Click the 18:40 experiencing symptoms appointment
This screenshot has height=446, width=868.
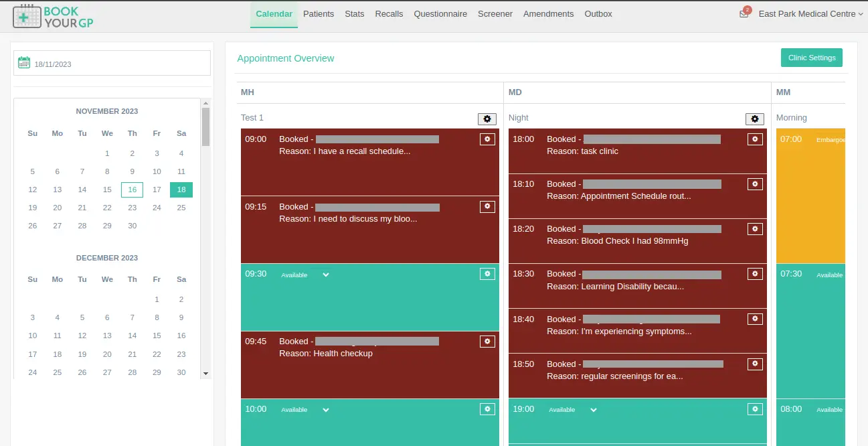[x=638, y=331]
